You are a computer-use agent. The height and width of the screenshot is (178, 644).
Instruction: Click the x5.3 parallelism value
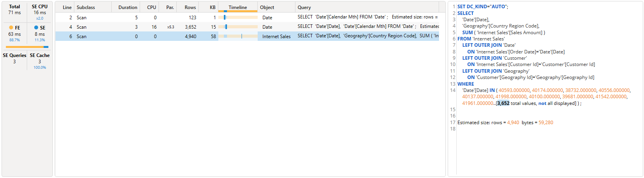point(170,27)
